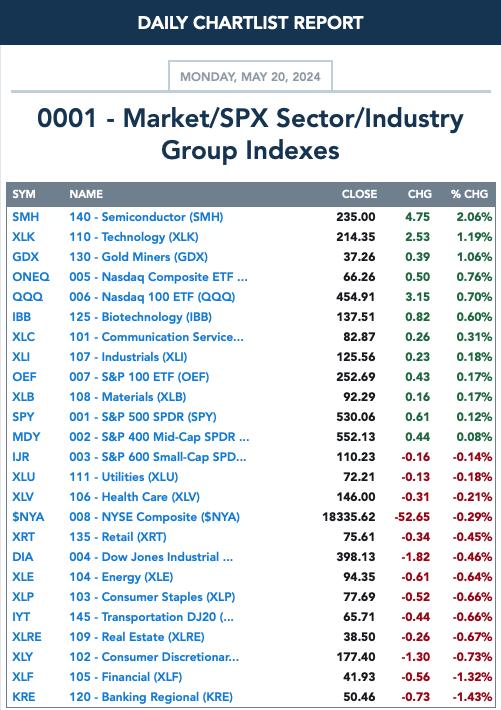Click the SYM column header
Viewport: 501px width, 710px height.
[24, 194]
